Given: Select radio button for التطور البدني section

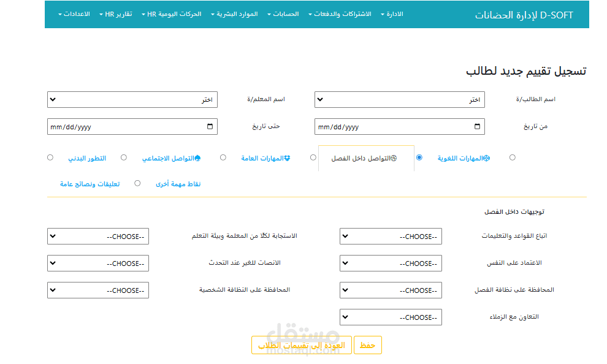Looking at the screenshot, I should 123,157.
